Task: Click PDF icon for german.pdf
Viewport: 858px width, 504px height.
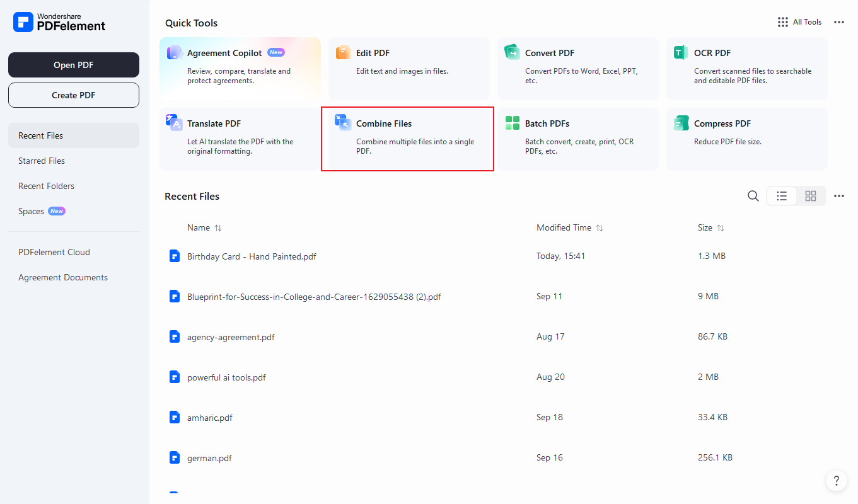Action: pos(175,457)
